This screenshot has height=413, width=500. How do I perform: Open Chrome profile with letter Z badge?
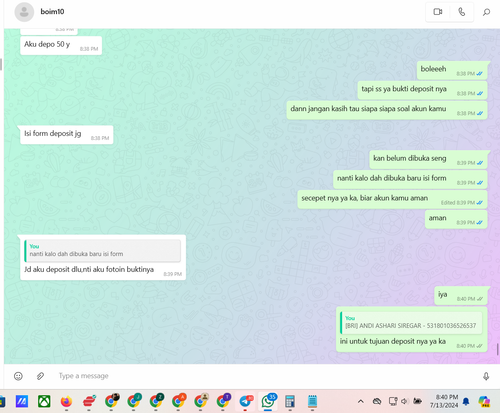(x=156, y=401)
